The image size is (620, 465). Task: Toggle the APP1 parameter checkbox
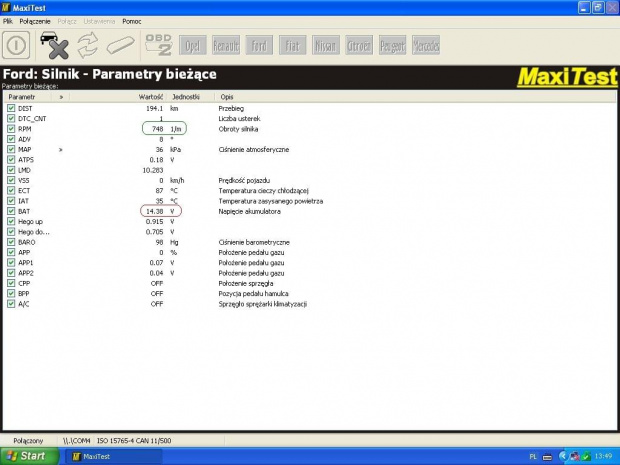11,263
